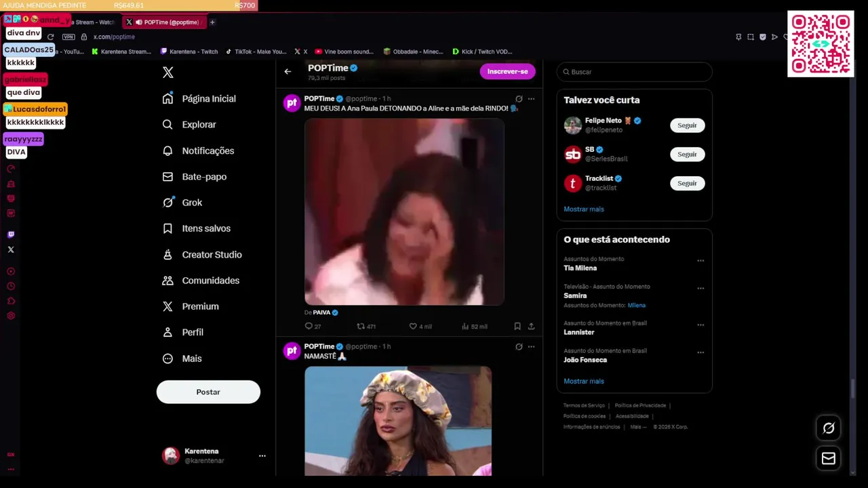Like the Ana Paula post

412,326
